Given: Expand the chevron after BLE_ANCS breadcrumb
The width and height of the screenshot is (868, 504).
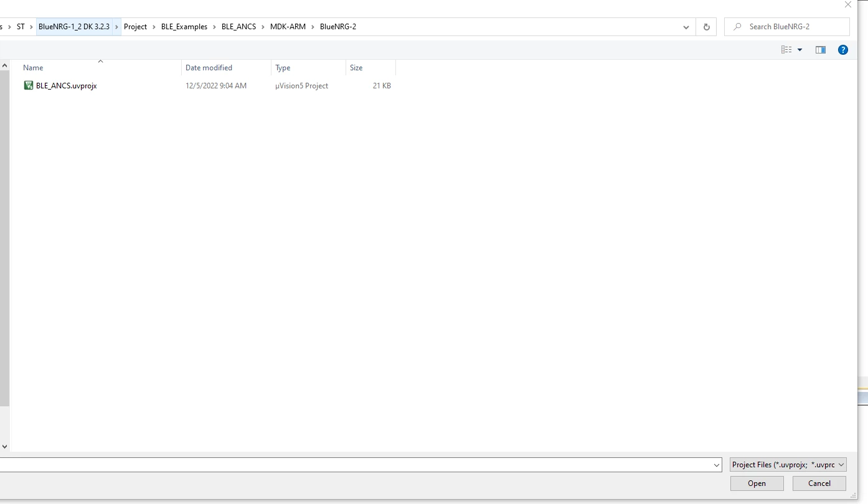Looking at the screenshot, I should (x=263, y=27).
